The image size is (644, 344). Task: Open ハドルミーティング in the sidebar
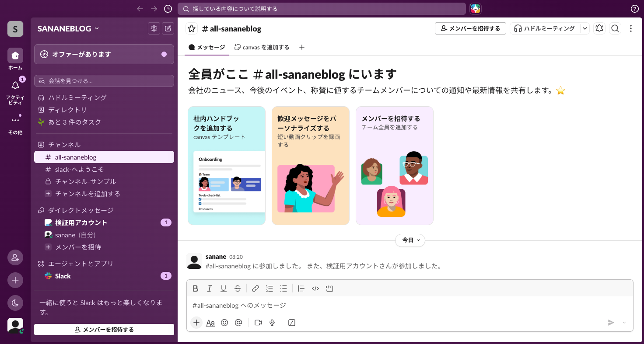104,97
